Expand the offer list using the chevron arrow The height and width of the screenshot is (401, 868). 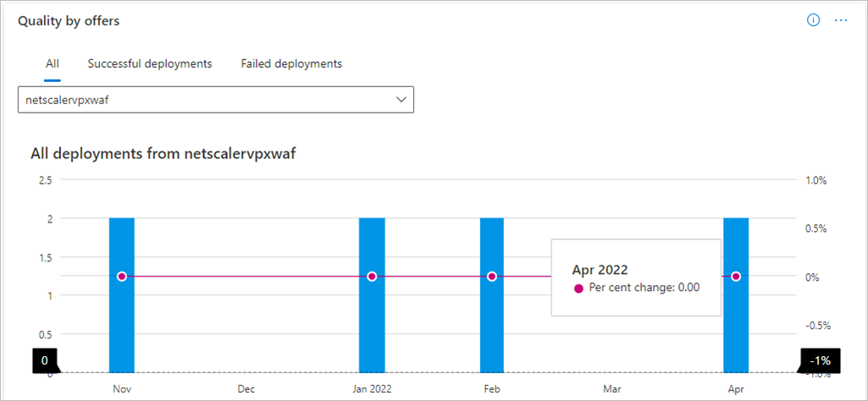[x=401, y=99]
